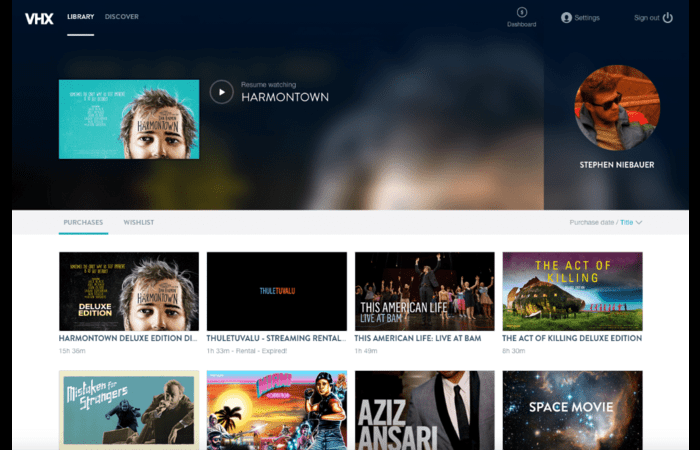
Task: Open Stephen Niebauer's profile avatar
Action: [617, 108]
